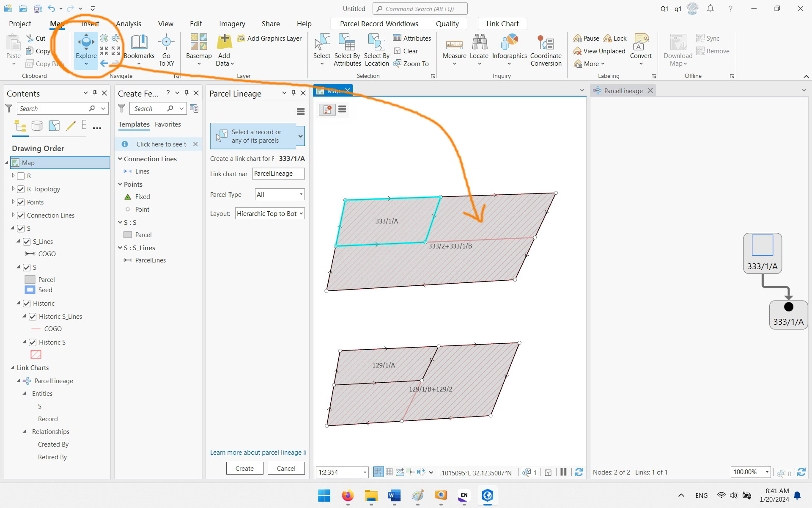Collapse the Connection Lines template group
This screenshot has width=812, height=508.
tap(121, 159)
